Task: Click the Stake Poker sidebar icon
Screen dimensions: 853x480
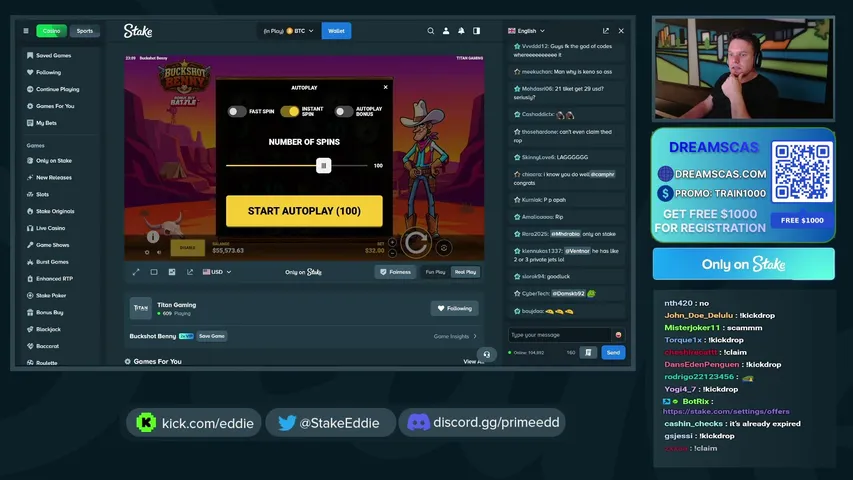Action: [x=30, y=296]
